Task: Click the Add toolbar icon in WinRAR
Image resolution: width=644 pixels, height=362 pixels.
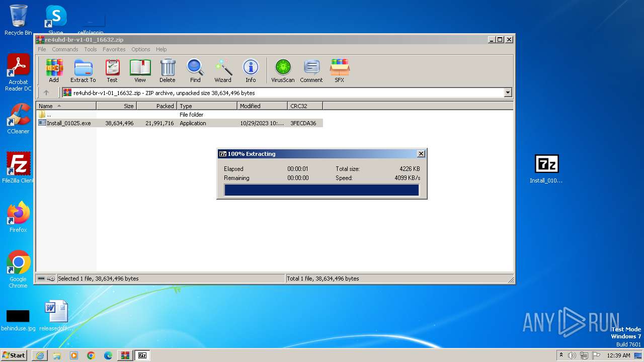Action: click(54, 70)
